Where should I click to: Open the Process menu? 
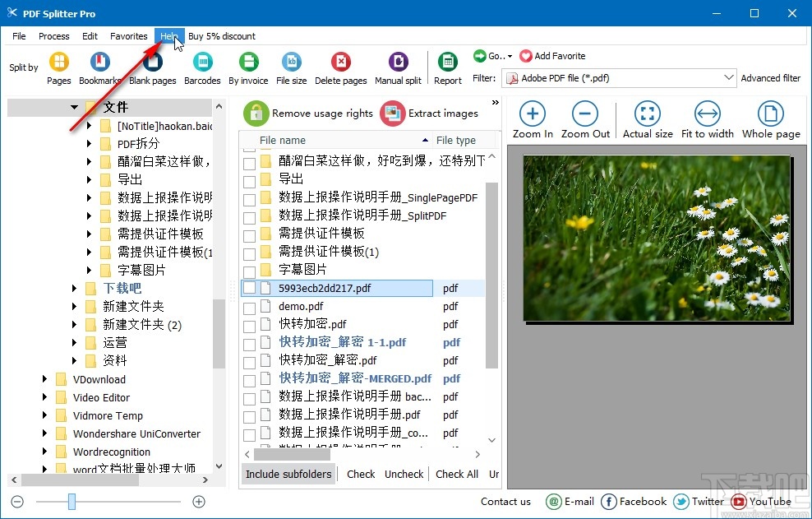[x=54, y=36]
